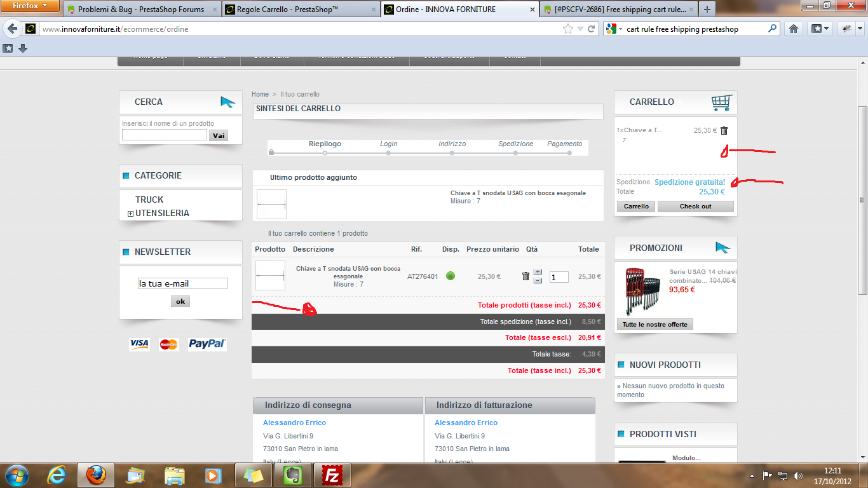Click the MasterCard payment logo
The width and height of the screenshot is (868, 488).
point(169,344)
